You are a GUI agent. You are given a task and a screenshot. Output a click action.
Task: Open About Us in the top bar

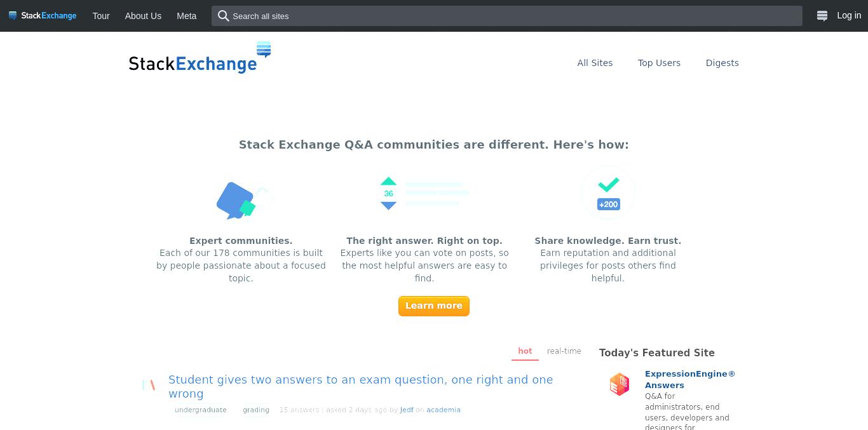coord(143,16)
